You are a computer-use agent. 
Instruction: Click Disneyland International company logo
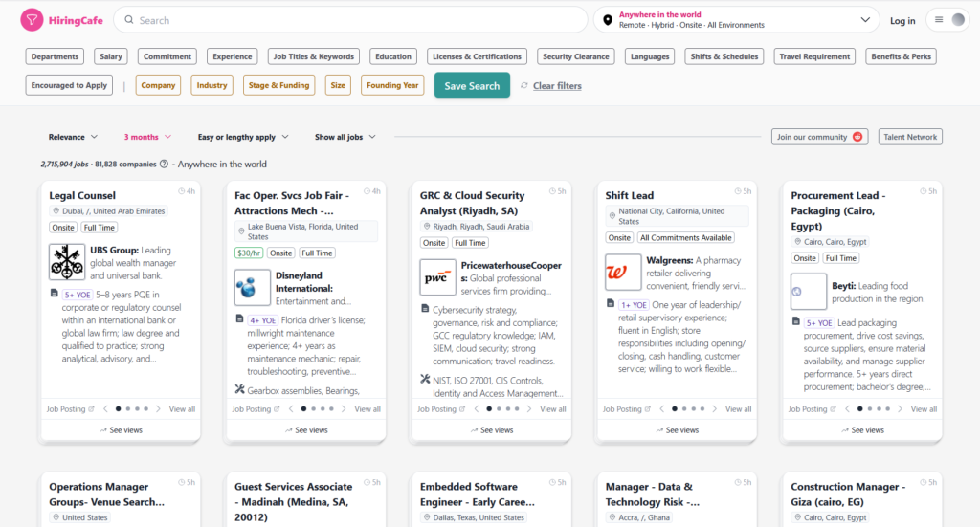(x=253, y=287)
